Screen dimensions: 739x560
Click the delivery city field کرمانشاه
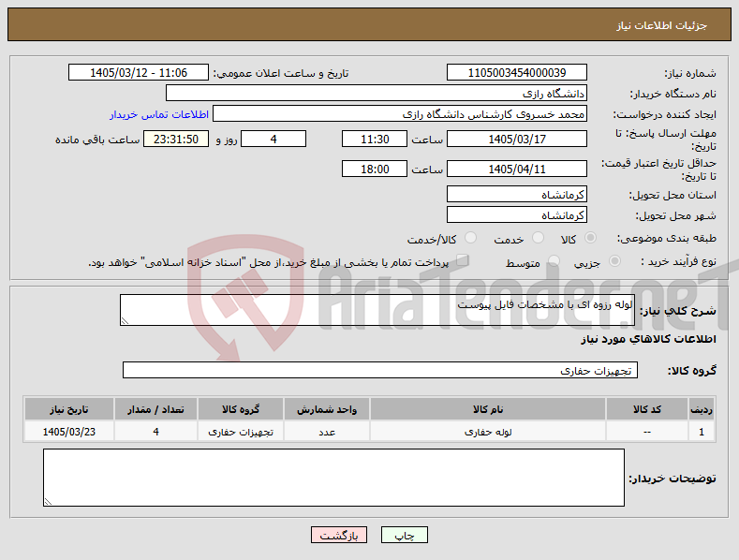pyautogui.click(x=516, y=215)
